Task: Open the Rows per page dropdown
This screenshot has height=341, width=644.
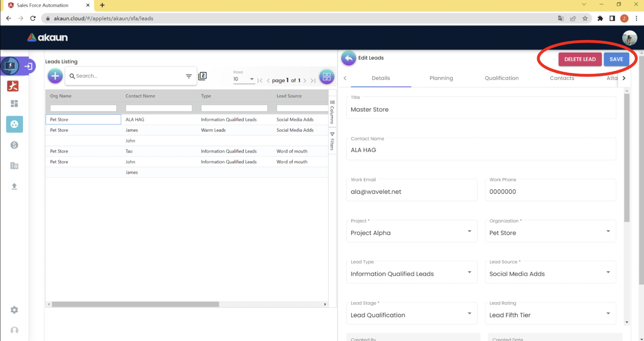Action: (x=243, y=79)
